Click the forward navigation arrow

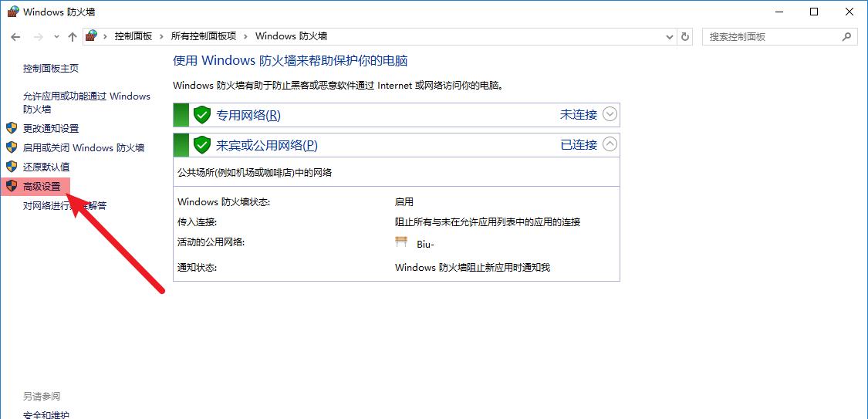coord(39,36)
